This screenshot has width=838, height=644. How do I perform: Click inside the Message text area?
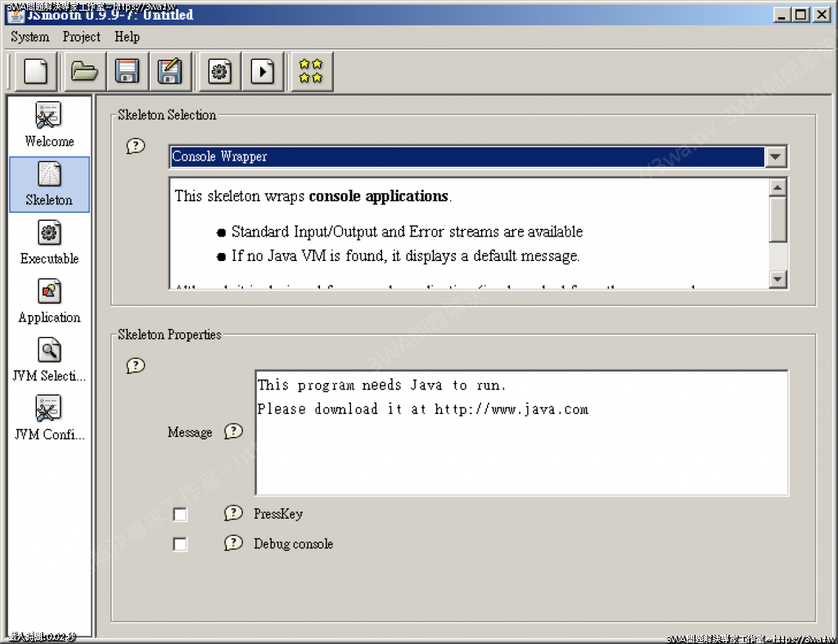click(x=521, y=450)
